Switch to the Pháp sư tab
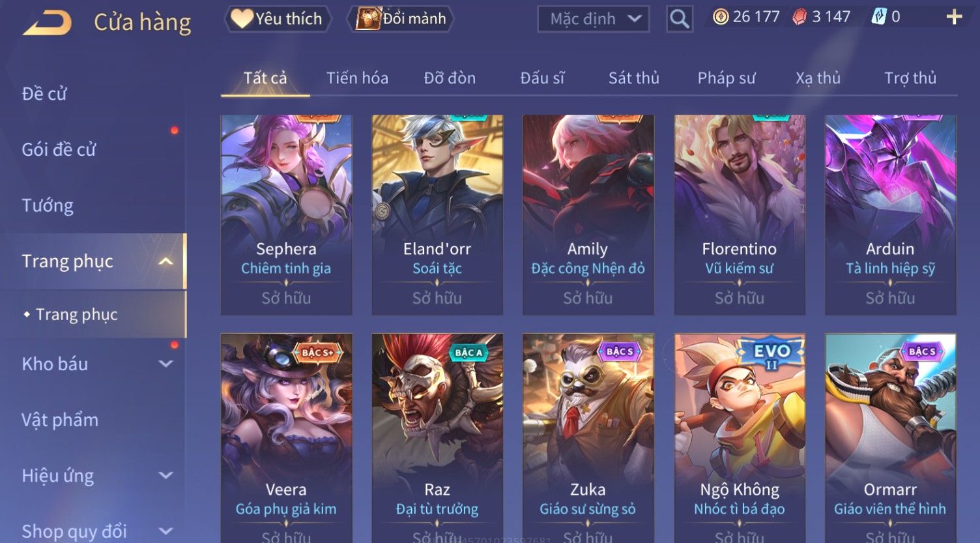980x543 pixels. pos(727,78)
